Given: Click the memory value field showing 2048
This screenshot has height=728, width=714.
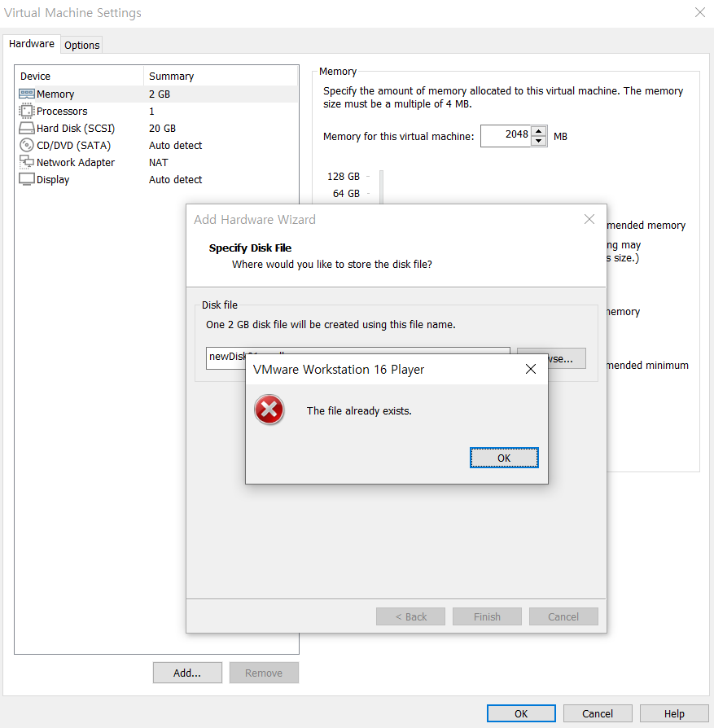Looking at the screenshot, I should point(506,136).
